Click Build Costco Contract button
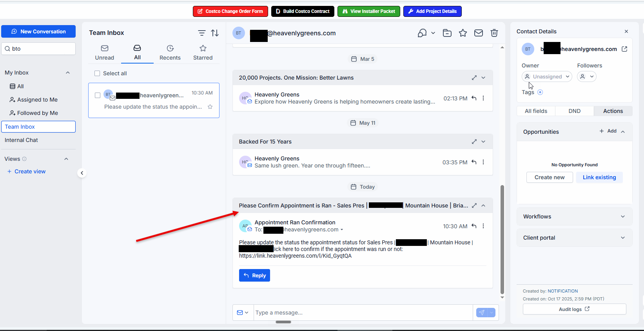Viewport: 644px width, 331px height. (x=303, y=11)
